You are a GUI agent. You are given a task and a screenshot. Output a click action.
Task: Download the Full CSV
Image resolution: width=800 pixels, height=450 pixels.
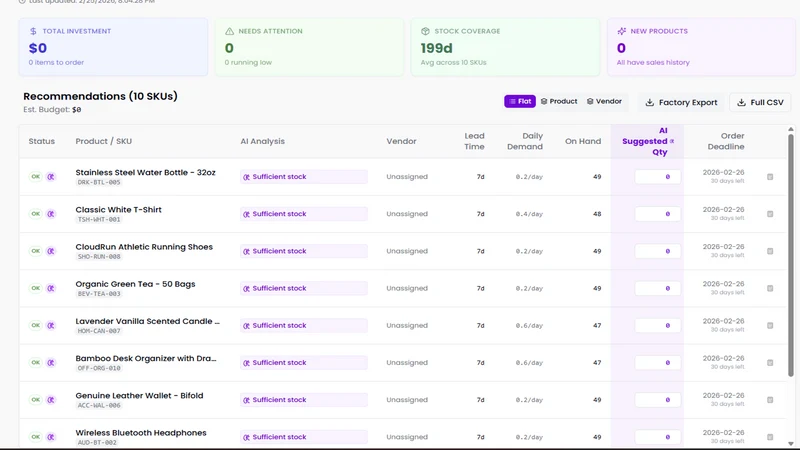760,103
